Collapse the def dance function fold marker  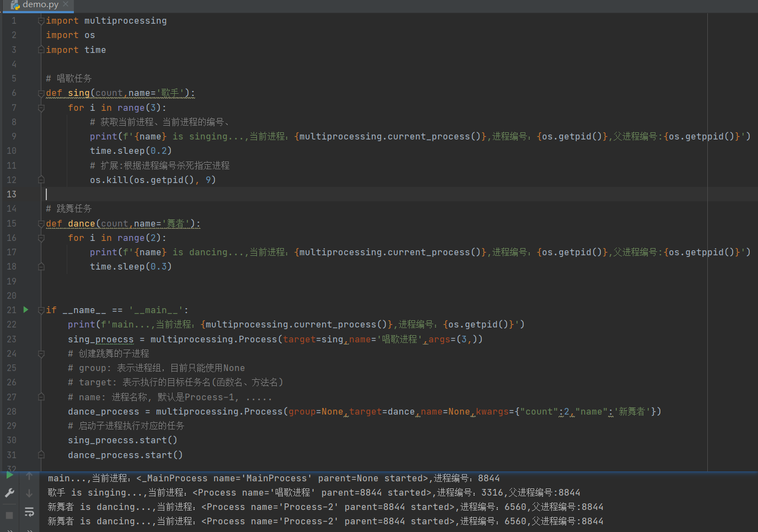[x=41, y=224]
